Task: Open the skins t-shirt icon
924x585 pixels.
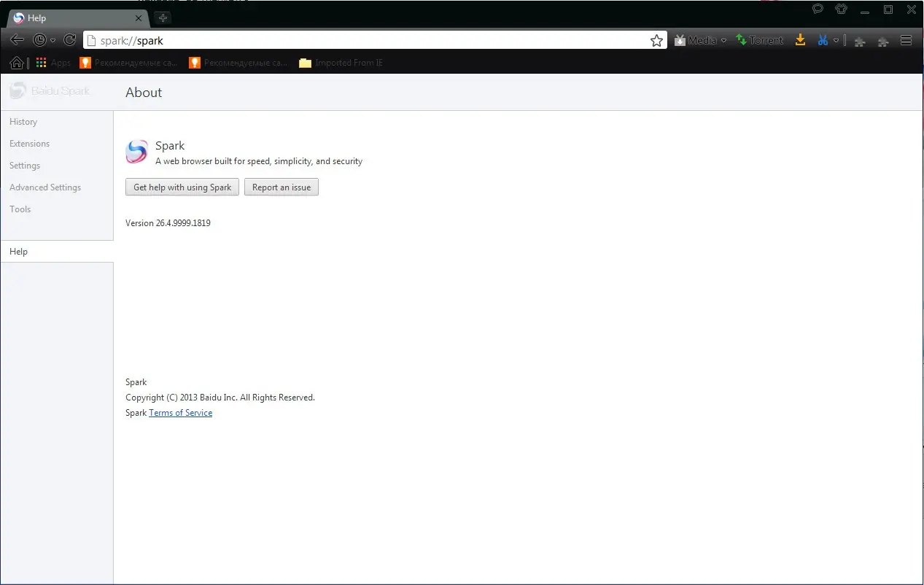Action: pos(842,9)
